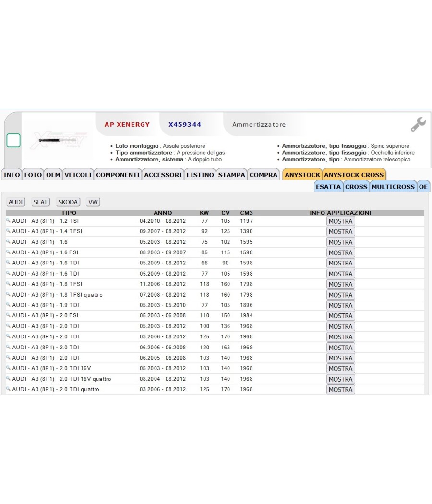Click the X459344 part number

pyautogui.click(x=185, y=124)
